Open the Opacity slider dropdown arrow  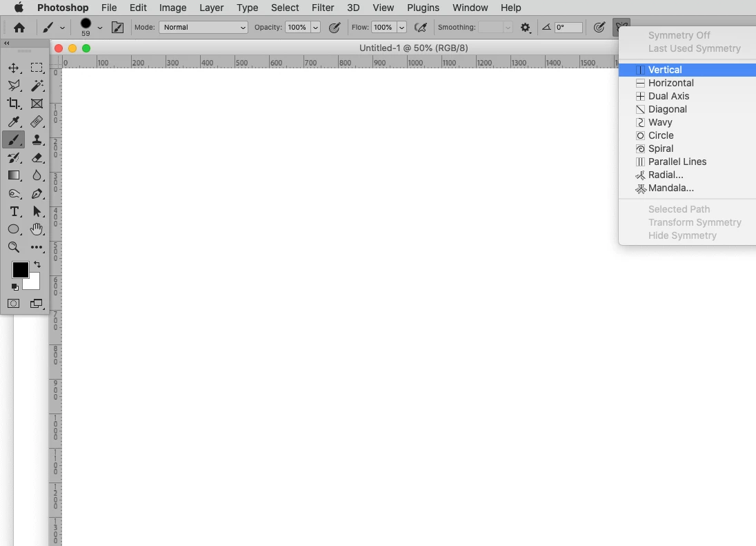[315, 28]
